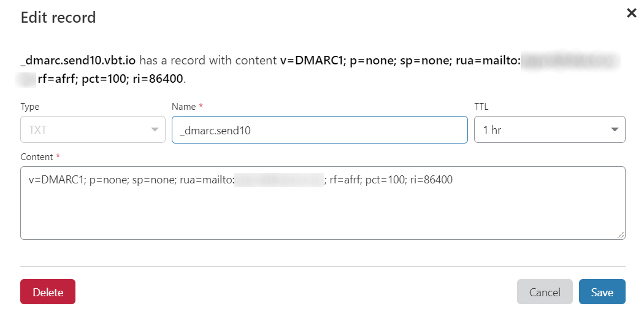
Task: Focus the Name field containing _dmarc.send10
Action: (320, 130)
